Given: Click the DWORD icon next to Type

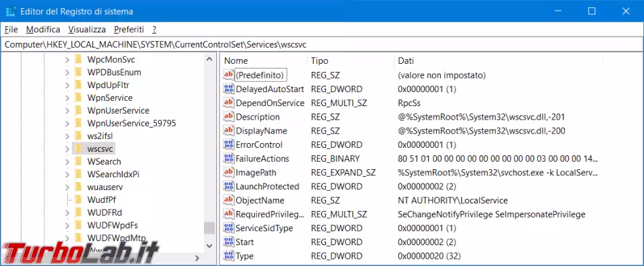Looking at the screenshot, I should [228, 256].
